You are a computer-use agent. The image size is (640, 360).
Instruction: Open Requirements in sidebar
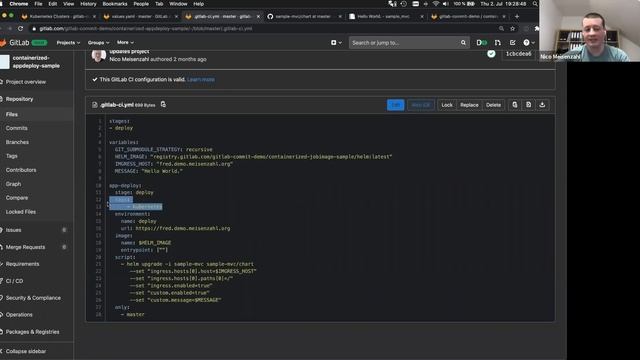[22, 264]
